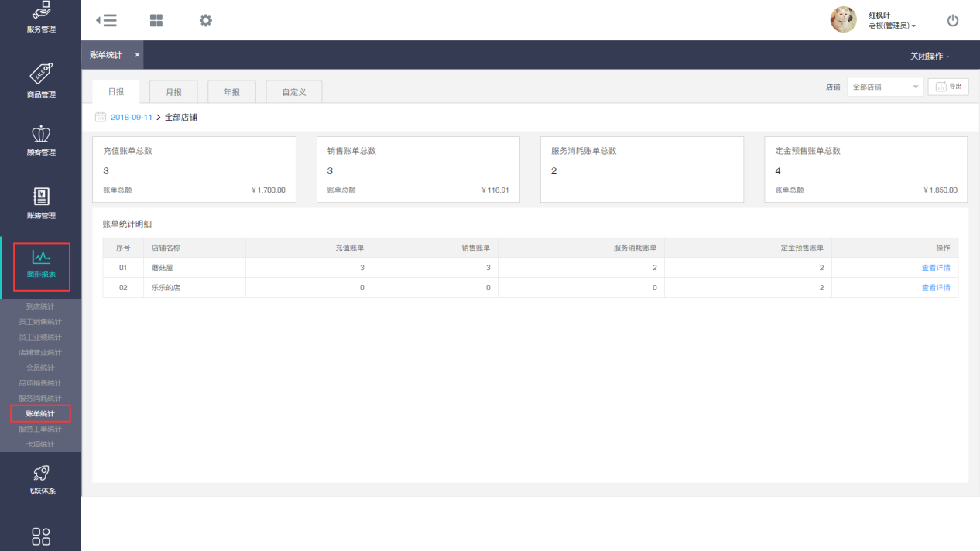This screenshot has width=980, height=551.
Task: Click the 充值账单总数 summary card
Action: click(194, 169)
